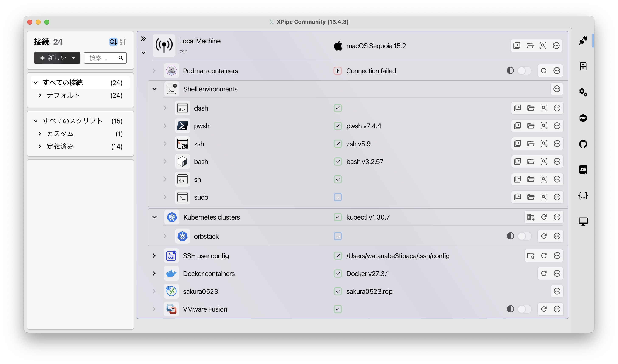The height and width of the screenshot is (364, 618).
Task: Open settings gears in right sidebar
Action: pyautogui.click(x=583, y=92)
